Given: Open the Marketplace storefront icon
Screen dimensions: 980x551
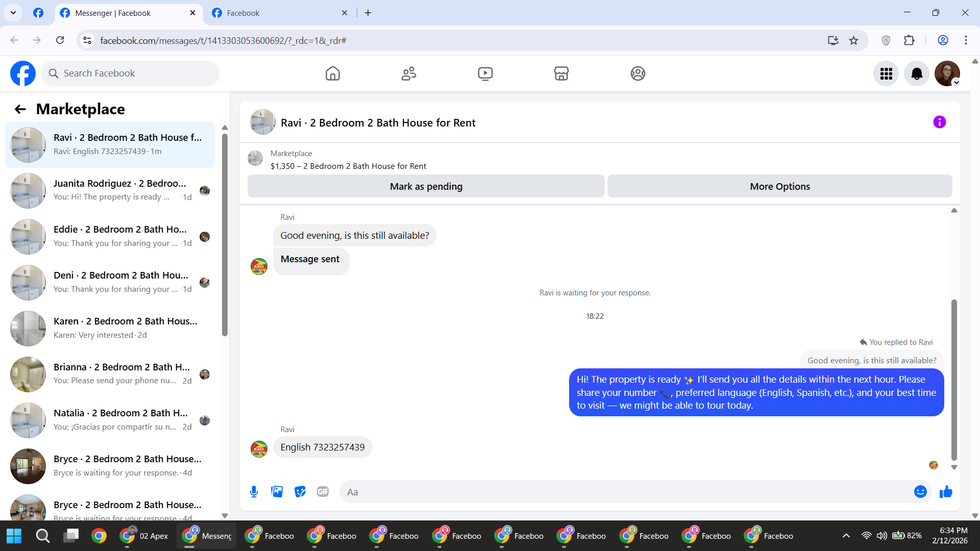Looking at the screenshot, I should tap(561, 73).
